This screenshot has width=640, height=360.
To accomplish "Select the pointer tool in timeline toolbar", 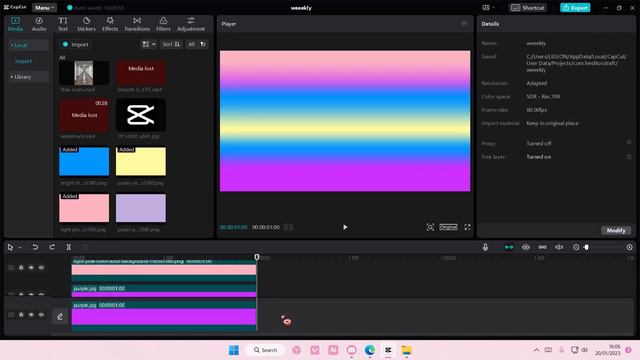I will (10, 247).
